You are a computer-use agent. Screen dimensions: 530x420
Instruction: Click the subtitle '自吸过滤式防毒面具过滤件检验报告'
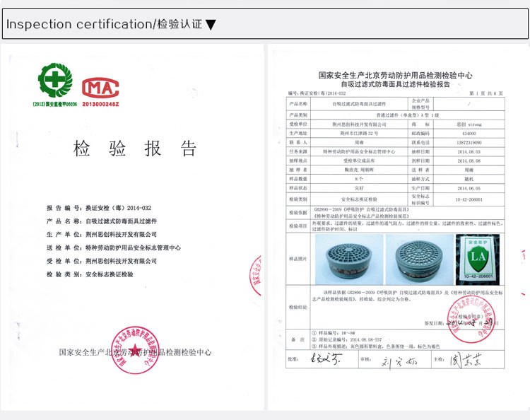click(x=395, y=84)
